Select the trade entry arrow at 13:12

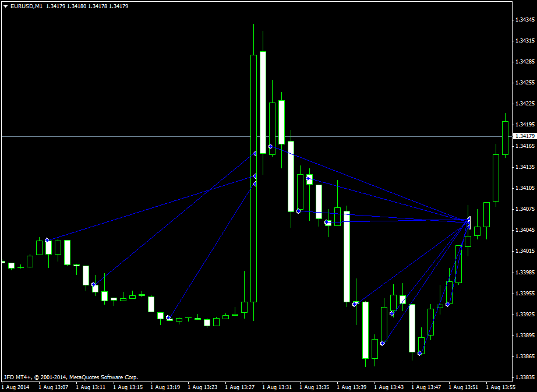[94, 284]
